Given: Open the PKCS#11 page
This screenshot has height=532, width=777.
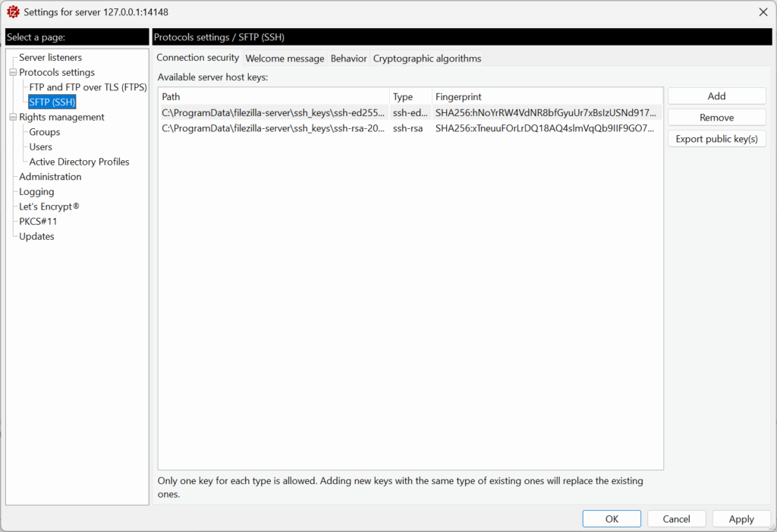Looking at the screenshot, I should pos(38,221).
